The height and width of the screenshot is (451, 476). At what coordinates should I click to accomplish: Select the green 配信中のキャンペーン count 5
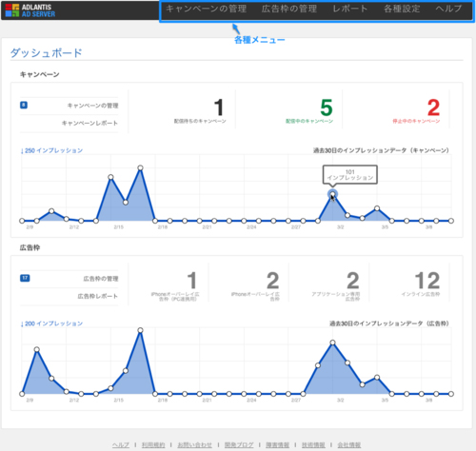327,108
